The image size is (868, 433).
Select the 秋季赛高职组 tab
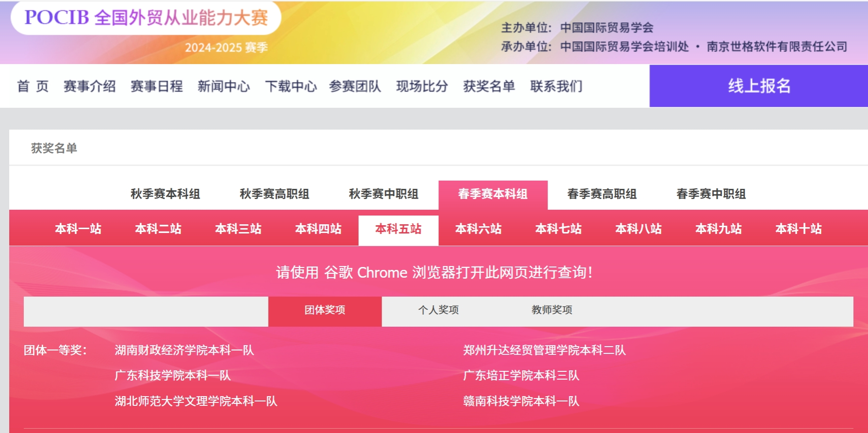point(274,194)
